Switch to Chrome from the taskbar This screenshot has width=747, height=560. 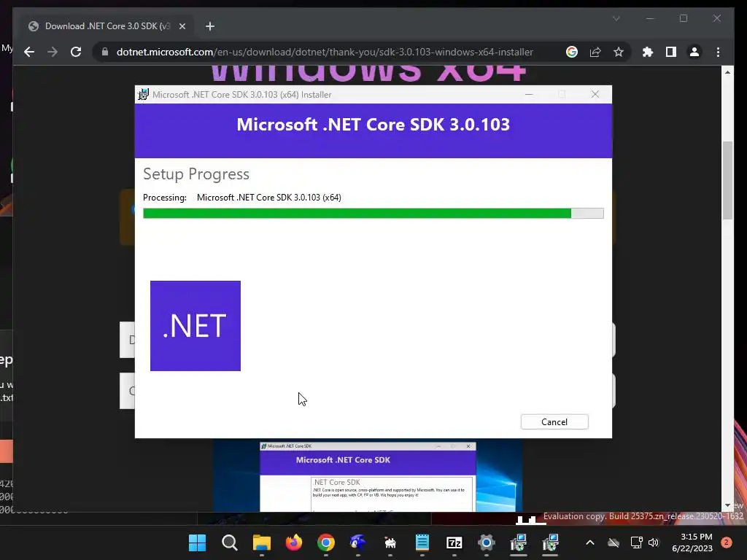coord(326,542)
